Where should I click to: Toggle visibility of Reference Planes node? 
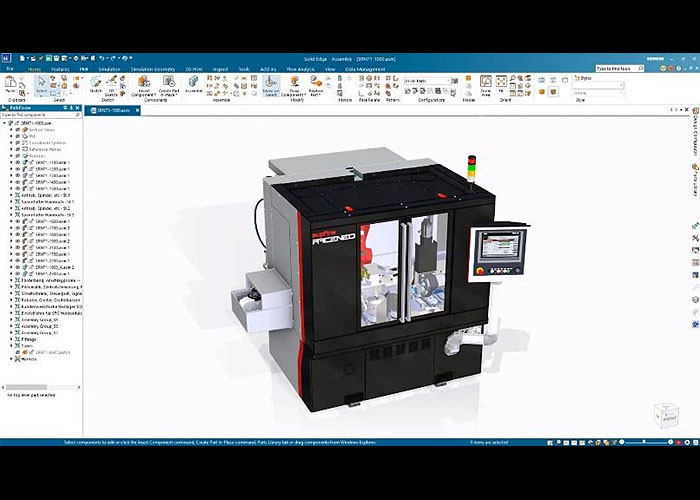(18, 150)
